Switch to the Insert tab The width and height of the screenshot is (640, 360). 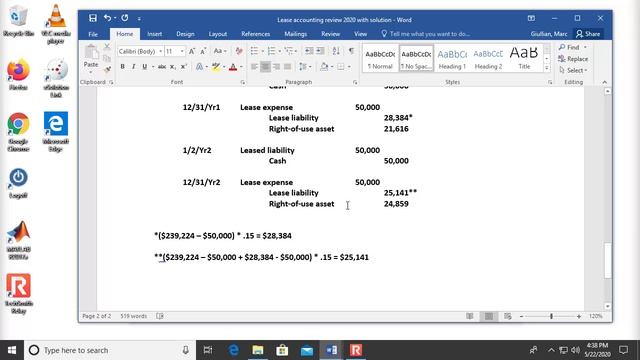155,34
